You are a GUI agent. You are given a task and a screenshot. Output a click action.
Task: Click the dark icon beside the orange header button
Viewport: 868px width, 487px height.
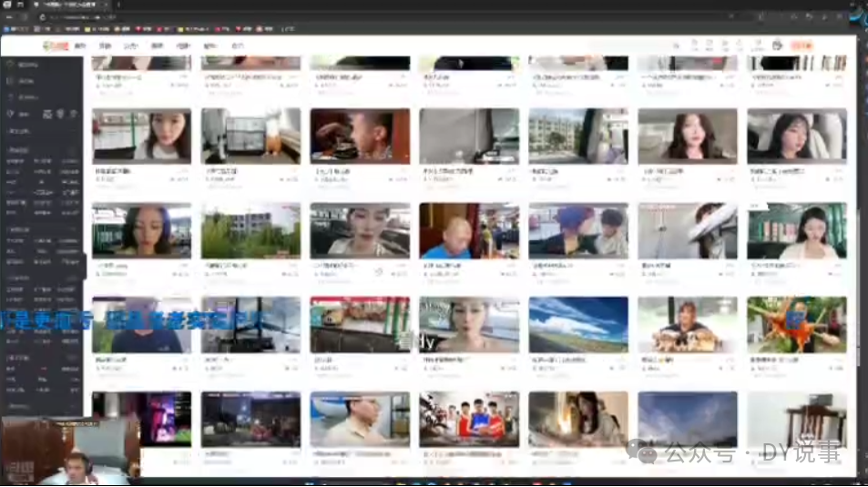point(777,46)
